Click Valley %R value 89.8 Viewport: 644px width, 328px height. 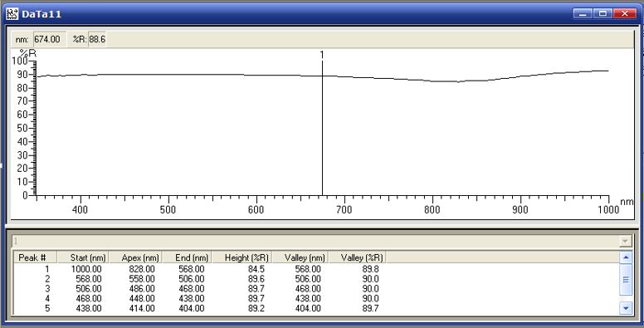370,269
